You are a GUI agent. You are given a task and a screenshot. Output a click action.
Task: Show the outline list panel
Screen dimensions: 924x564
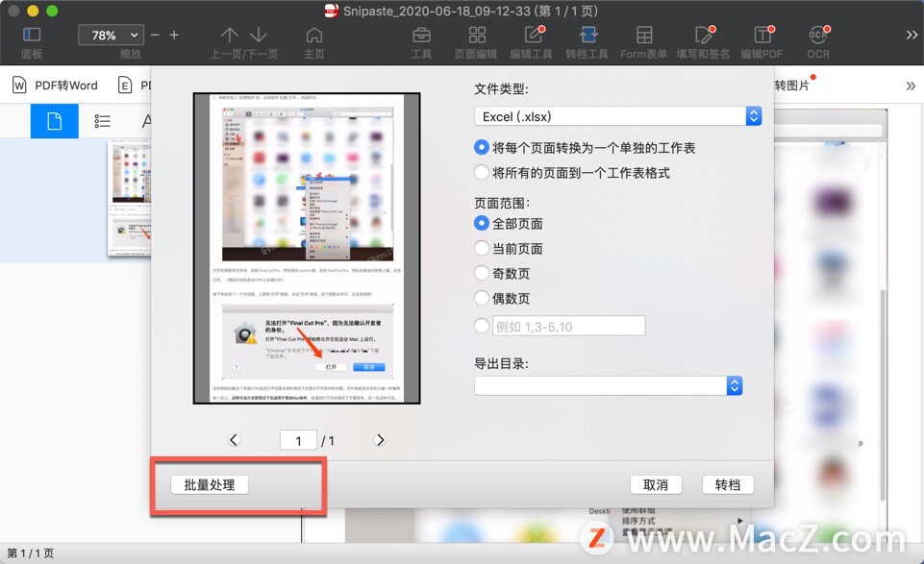point(103,121)
